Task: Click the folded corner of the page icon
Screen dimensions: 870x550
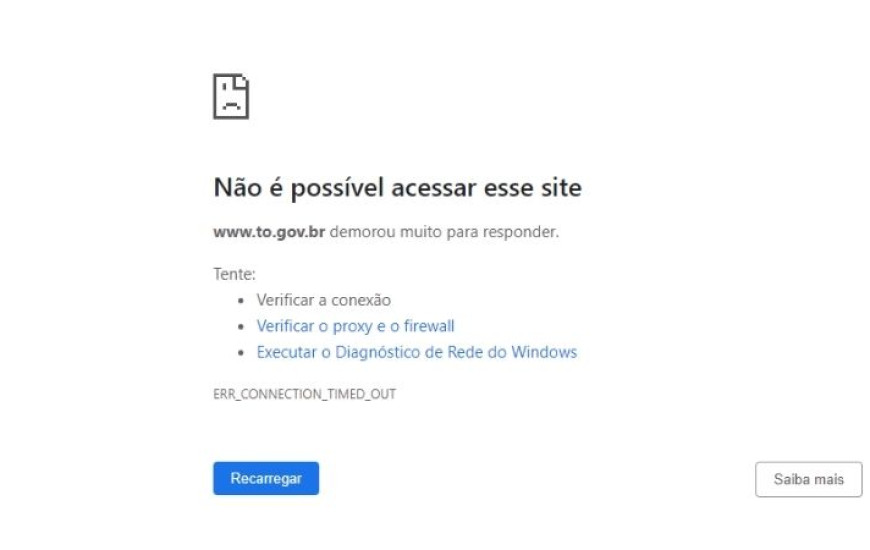Action: [242, 81]
